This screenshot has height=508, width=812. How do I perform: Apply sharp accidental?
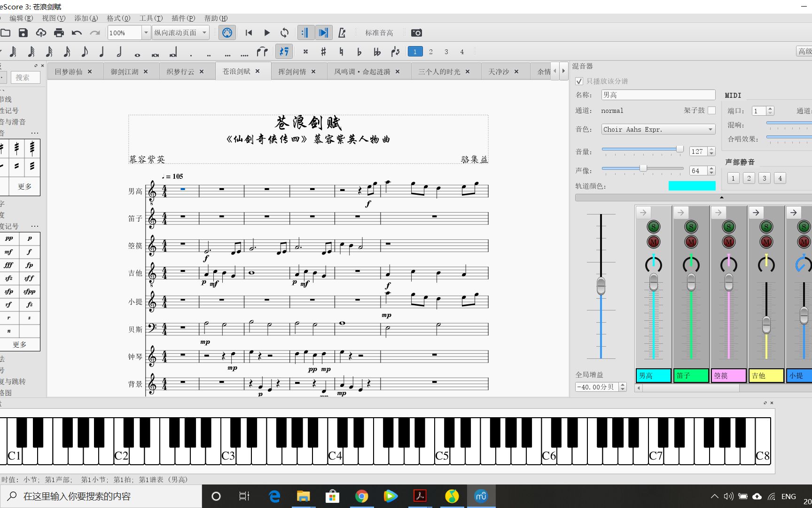coord(323,51)
